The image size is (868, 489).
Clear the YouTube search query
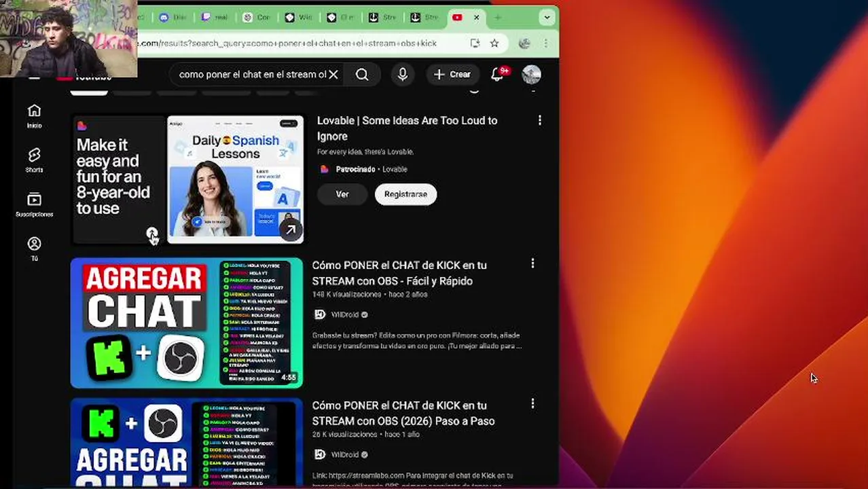[x=333, y=75]
